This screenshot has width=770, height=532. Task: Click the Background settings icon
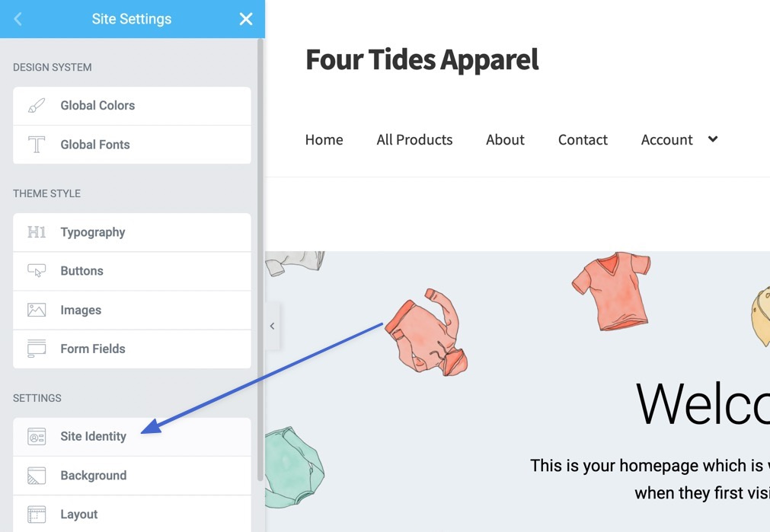pyautogui.click(x=37, y=476)
